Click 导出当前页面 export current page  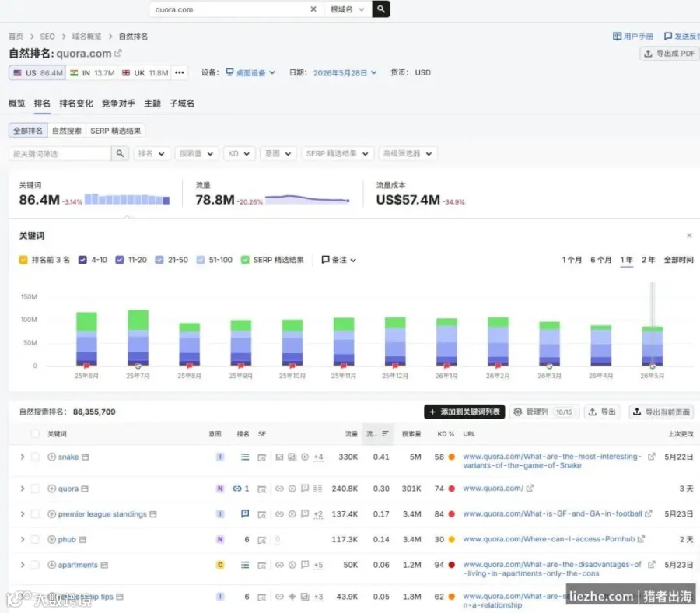(662, 412)
